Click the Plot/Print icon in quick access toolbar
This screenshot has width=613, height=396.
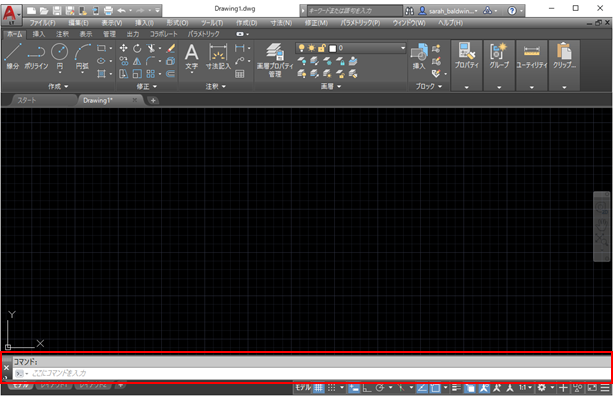(108, 11)
